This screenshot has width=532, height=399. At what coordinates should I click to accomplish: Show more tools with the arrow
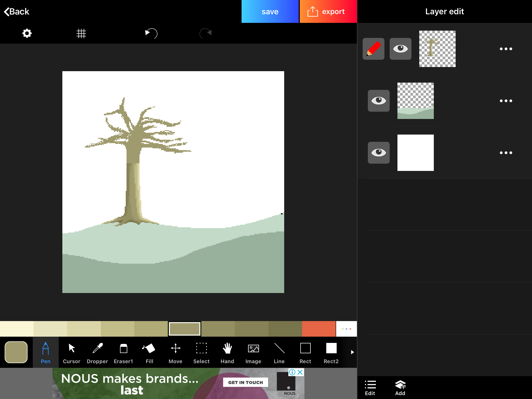(x=352, y=352)
